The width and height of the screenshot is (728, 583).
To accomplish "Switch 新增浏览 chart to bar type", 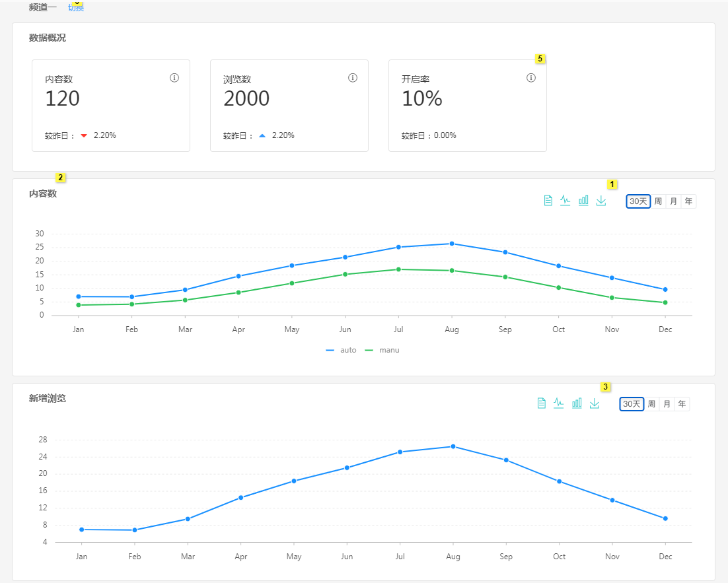I will (x=577, y=403).
